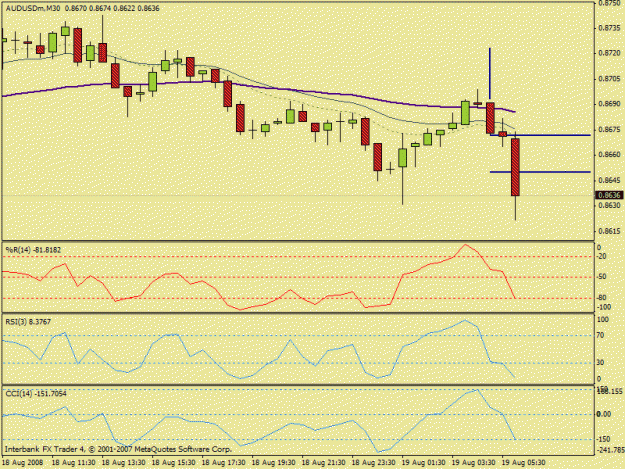Viewport: 625px width, 469px height.
Task: Click the 19 Aug 01:30 time label
Action: (x=423, y=463)
